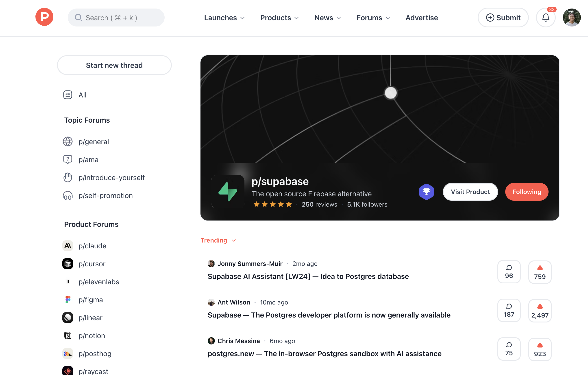Open the notifications bell icon
This screenshot has width=588, height=375.
pos(546,18)
